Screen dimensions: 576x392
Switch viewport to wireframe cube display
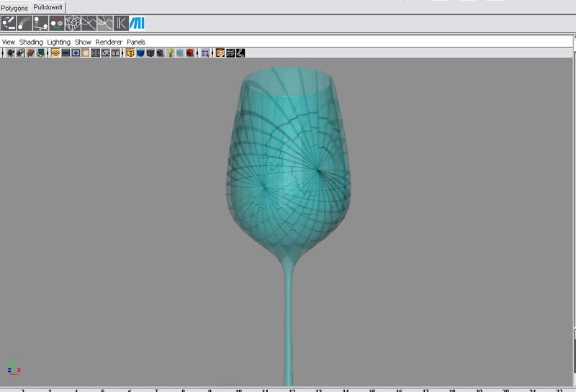[130, 53]
